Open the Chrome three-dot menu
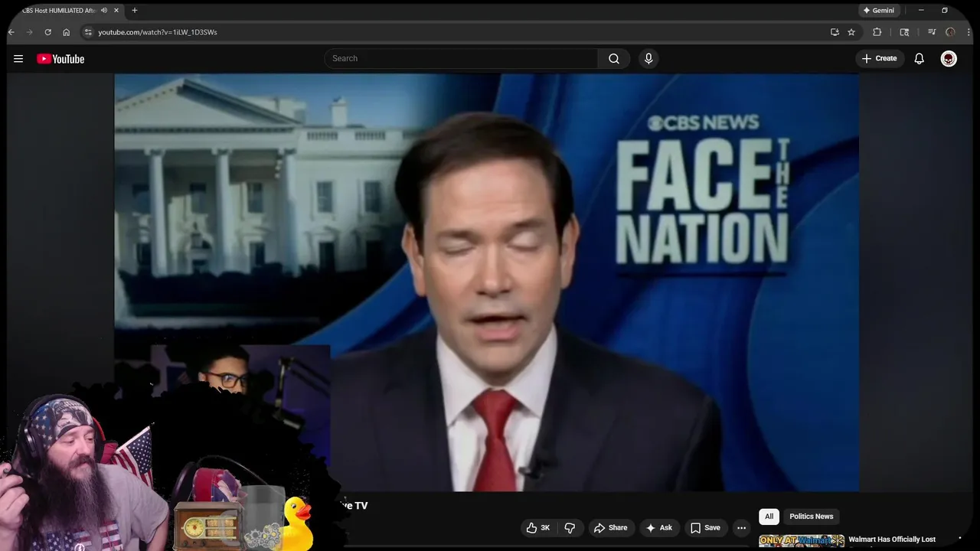This screenshot has width=980, height=551. 967,32
